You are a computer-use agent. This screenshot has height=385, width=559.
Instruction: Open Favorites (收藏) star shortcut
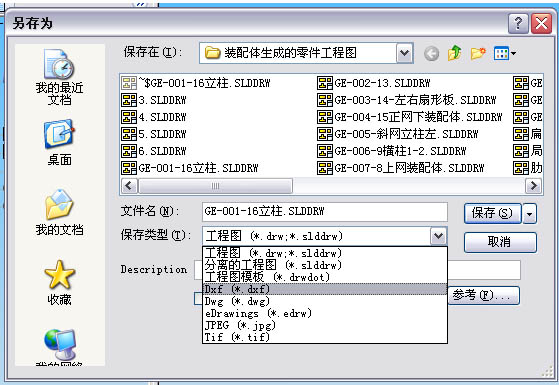coord(59,282)
